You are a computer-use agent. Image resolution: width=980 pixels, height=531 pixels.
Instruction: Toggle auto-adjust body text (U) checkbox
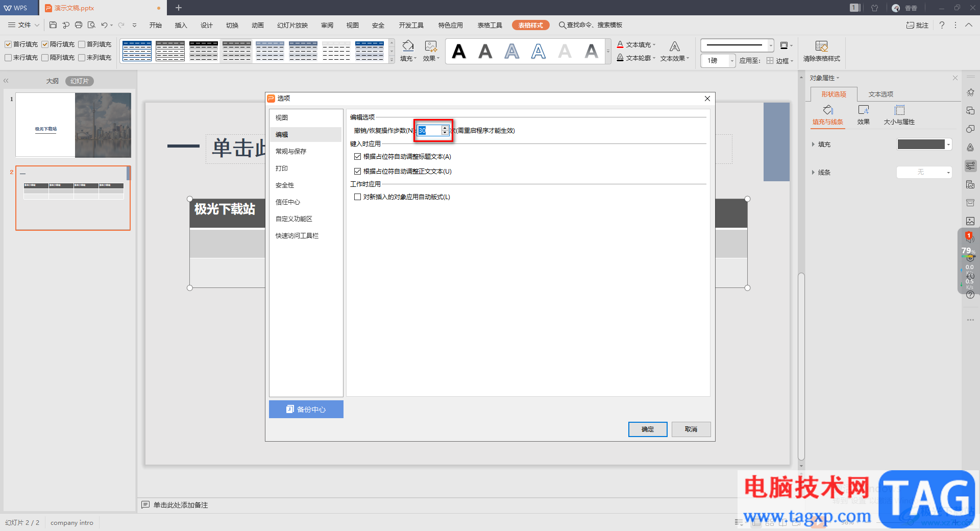[357, 172]
